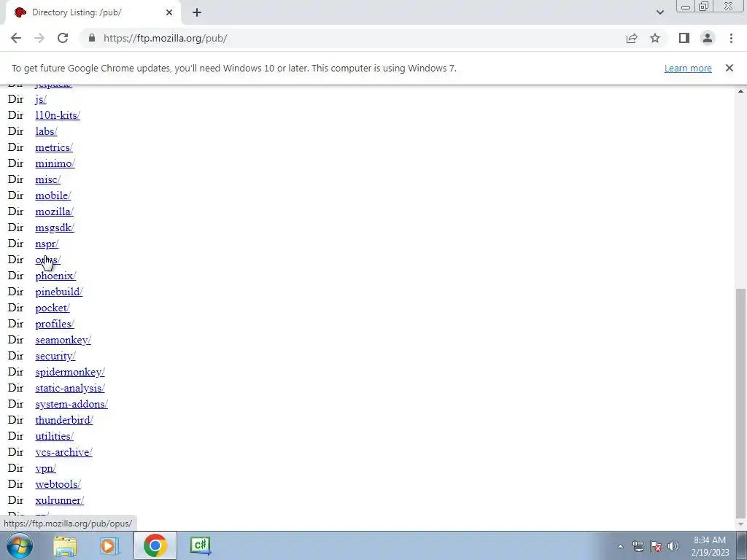Screen dimensions: 747x560
Task: Click the scrollbar up arrow
Action: 741,91
